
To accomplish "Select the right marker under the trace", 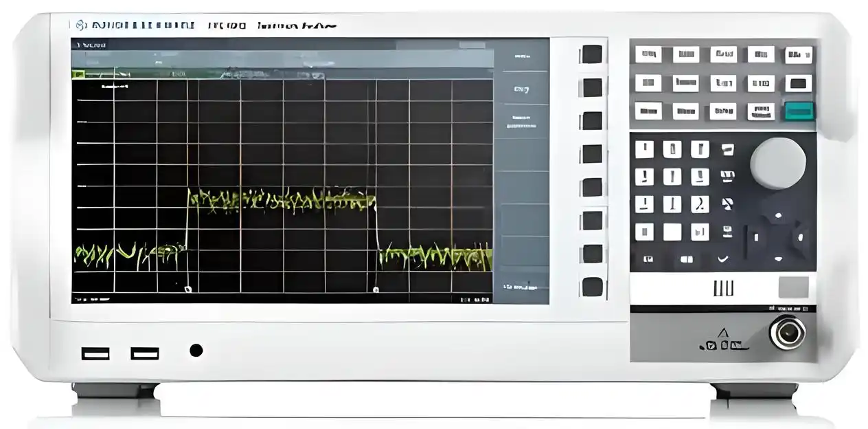I will pos(376,289).
